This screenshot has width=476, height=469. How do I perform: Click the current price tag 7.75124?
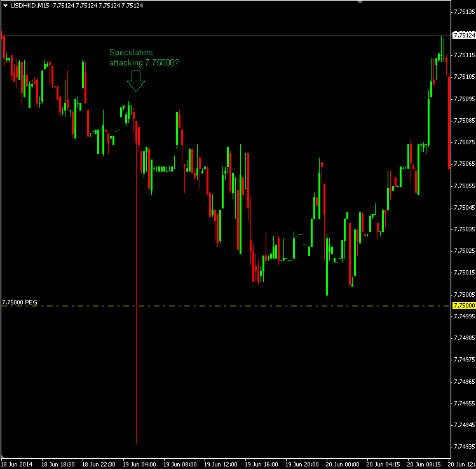(464, 35)
